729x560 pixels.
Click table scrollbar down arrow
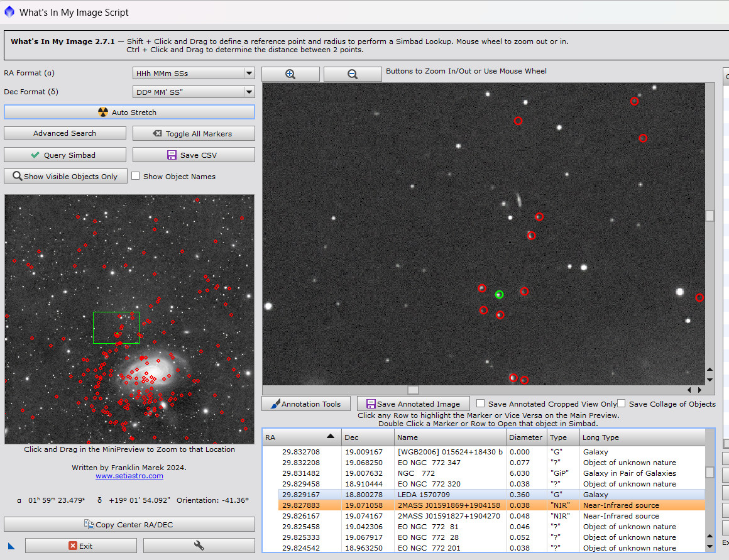pos(710,547)
